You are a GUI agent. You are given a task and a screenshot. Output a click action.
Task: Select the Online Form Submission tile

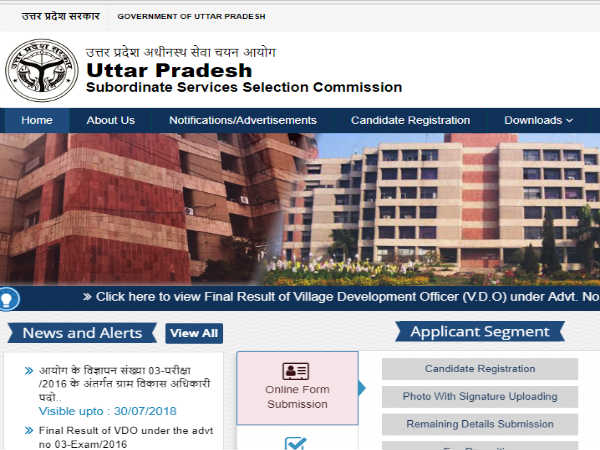click(297, 388)
